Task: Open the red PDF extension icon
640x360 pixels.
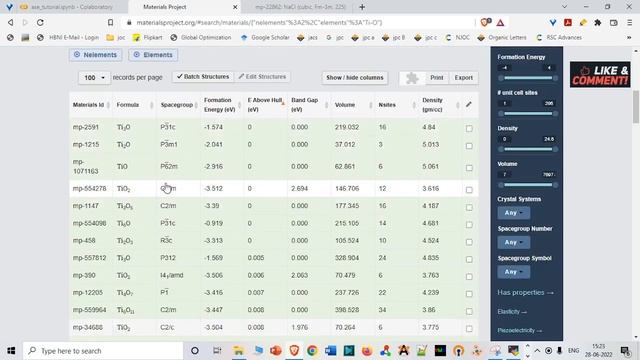Action: click(x=568, y=22)
